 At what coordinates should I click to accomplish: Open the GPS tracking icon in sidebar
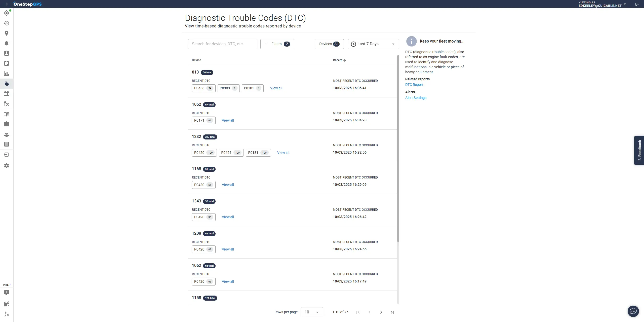pyautogui.click(x=7, y=13)
